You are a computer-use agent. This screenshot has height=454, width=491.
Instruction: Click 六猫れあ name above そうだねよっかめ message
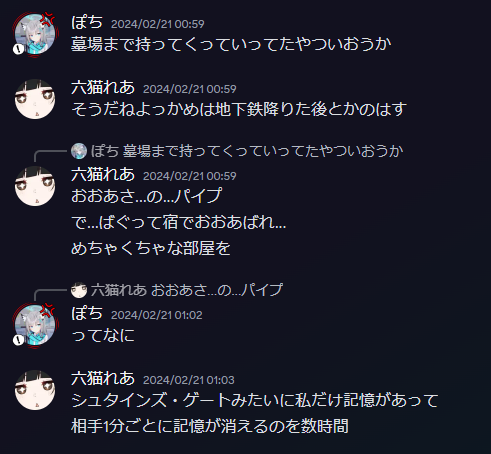coord(103,88)
